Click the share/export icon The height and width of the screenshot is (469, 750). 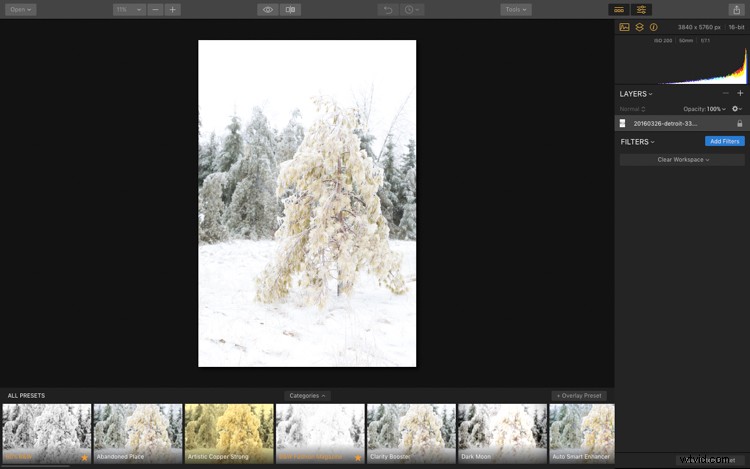(x=737, y=10)
